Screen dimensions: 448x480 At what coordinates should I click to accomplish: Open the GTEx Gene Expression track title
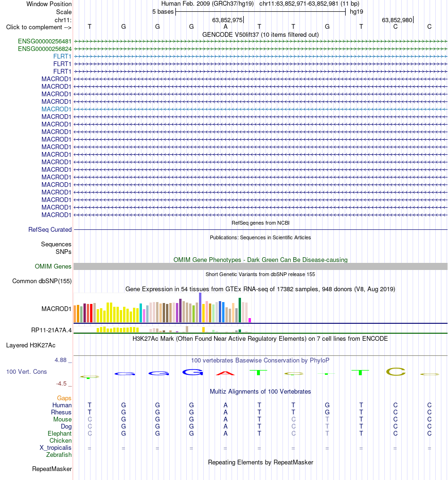pyautogui.click(x=260, y=289)
